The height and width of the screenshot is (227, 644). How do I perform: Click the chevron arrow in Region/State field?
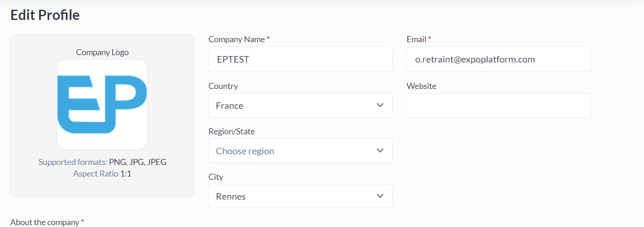tap(380, 151)
